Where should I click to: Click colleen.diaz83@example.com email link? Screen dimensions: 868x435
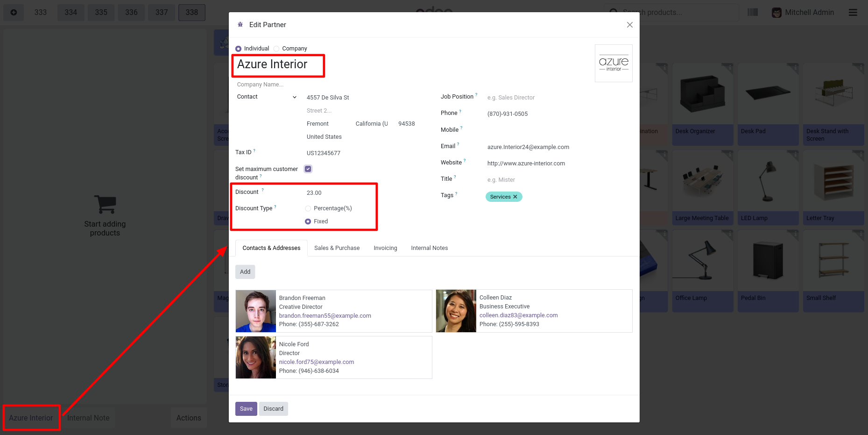(518, 315)
